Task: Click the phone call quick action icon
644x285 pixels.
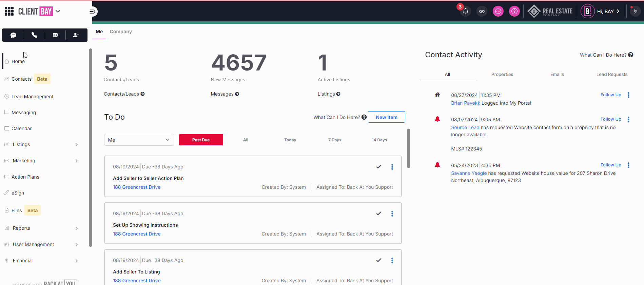Action: pos(34,35)
